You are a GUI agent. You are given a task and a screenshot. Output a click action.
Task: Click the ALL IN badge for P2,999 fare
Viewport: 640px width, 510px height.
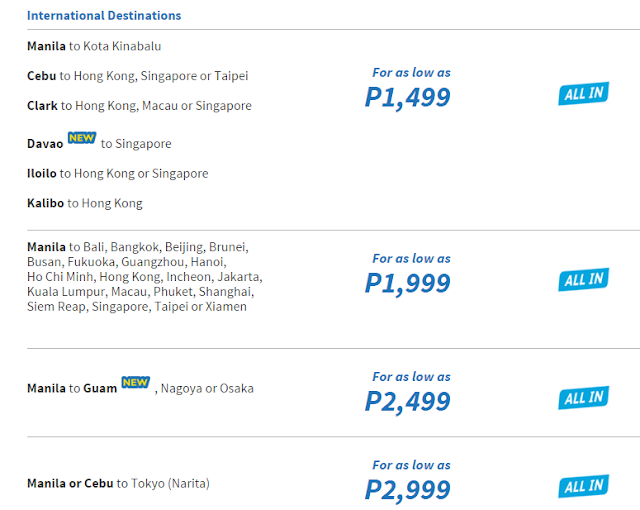pos(584,486)
